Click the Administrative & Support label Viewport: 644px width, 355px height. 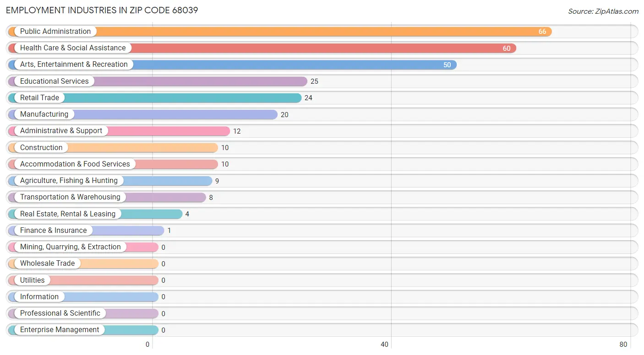[x=61, y=131]
